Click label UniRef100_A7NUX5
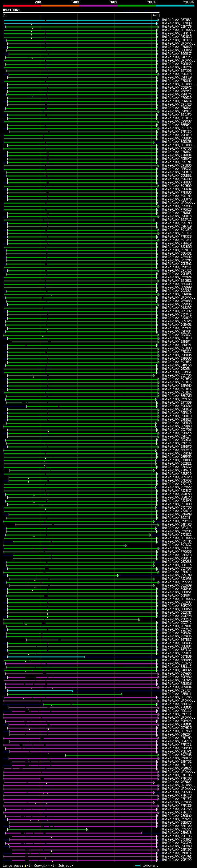This screenshot has height=868, width=197. click(x=176, y=47)
